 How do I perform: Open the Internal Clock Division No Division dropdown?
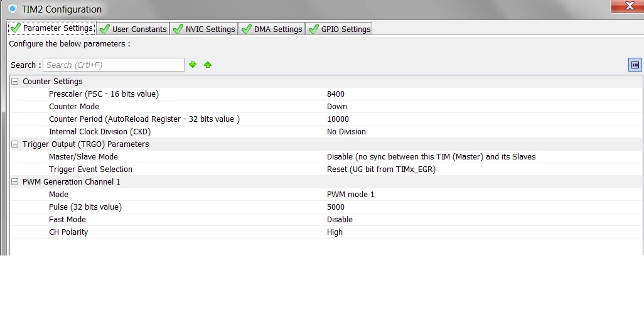click(346, 131)
